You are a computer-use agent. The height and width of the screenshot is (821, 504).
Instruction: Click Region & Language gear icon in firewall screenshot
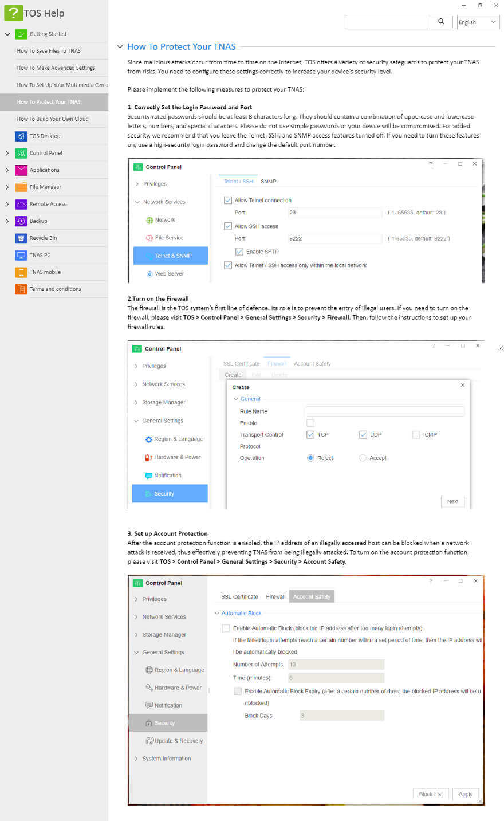(149, 439)
